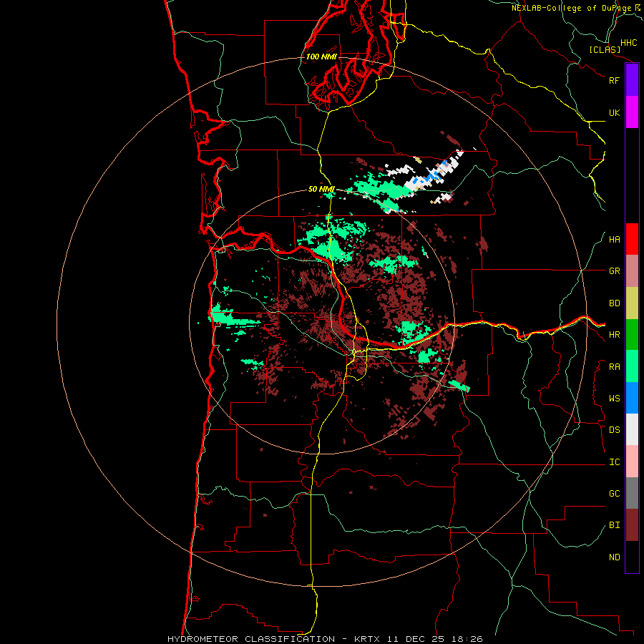Click the brown BI legend color swatch
Screen dimensions: 644x644
pyautogui.click(x=632, y=525)
